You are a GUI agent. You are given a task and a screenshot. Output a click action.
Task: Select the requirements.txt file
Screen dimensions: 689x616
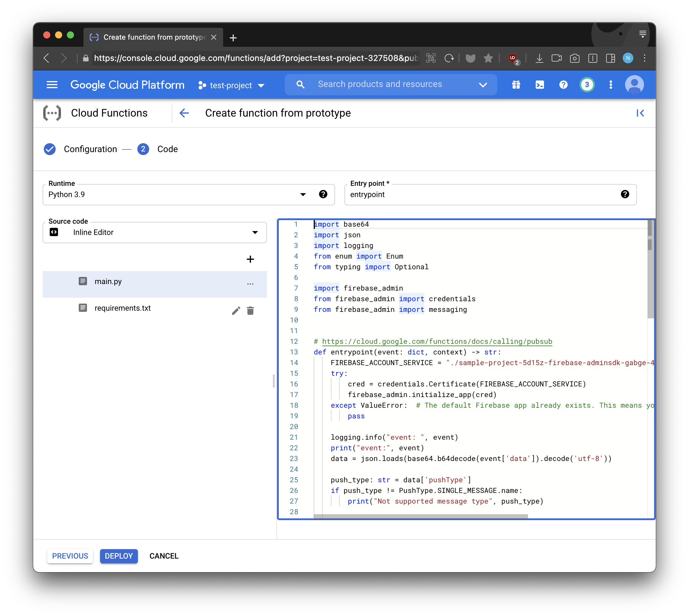point(123,308)
